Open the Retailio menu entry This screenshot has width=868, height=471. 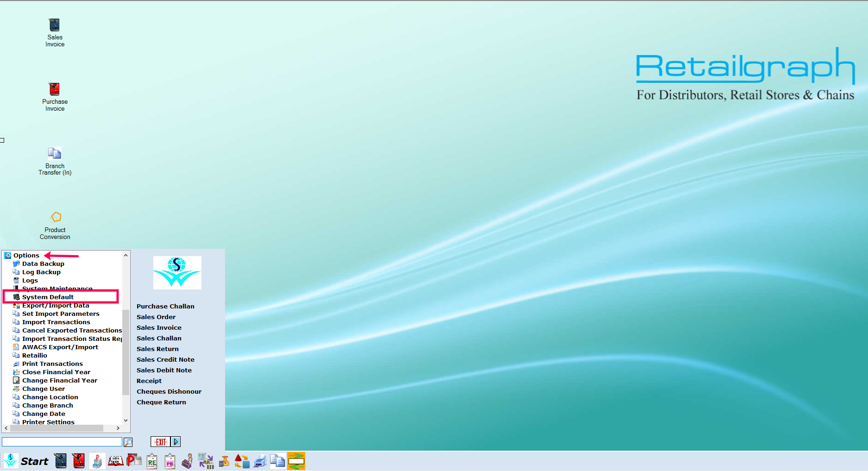point(35,355)
